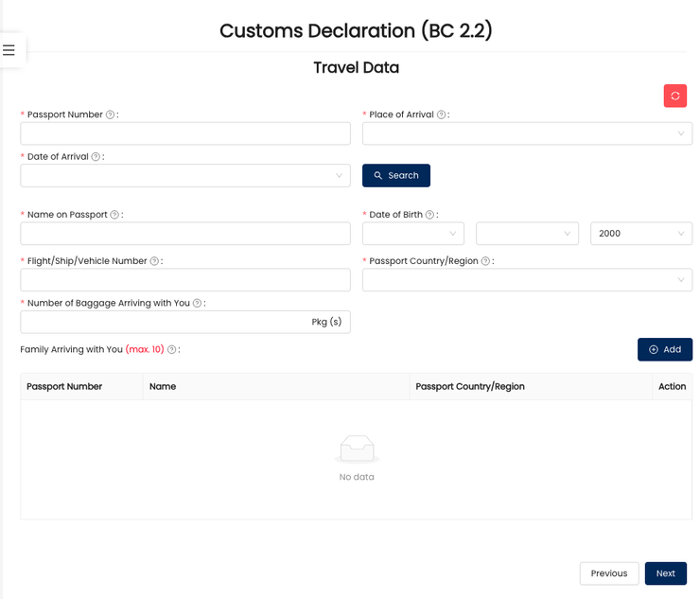Click the red refresh icon button
700x599 pixels.
click(674, 96)
